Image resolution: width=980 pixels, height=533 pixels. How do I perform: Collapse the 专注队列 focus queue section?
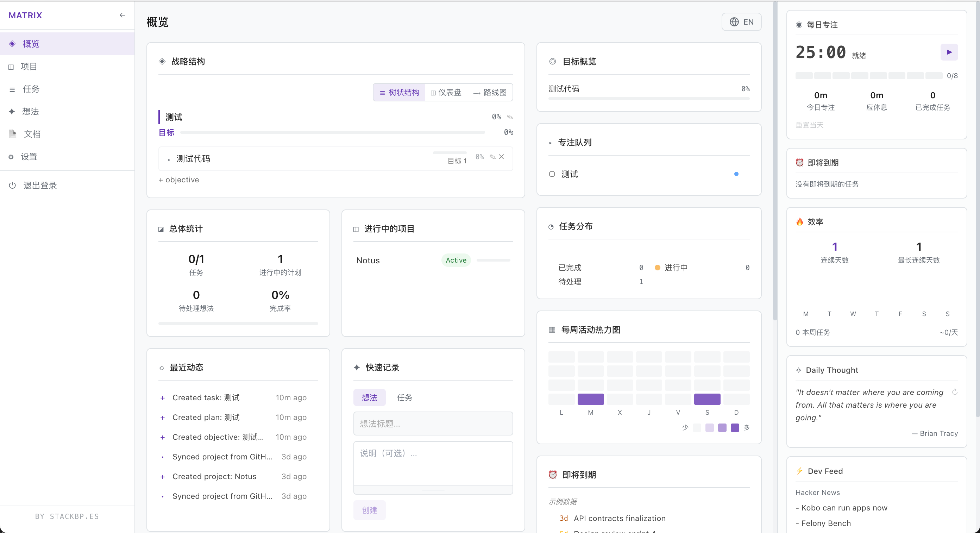551,143
